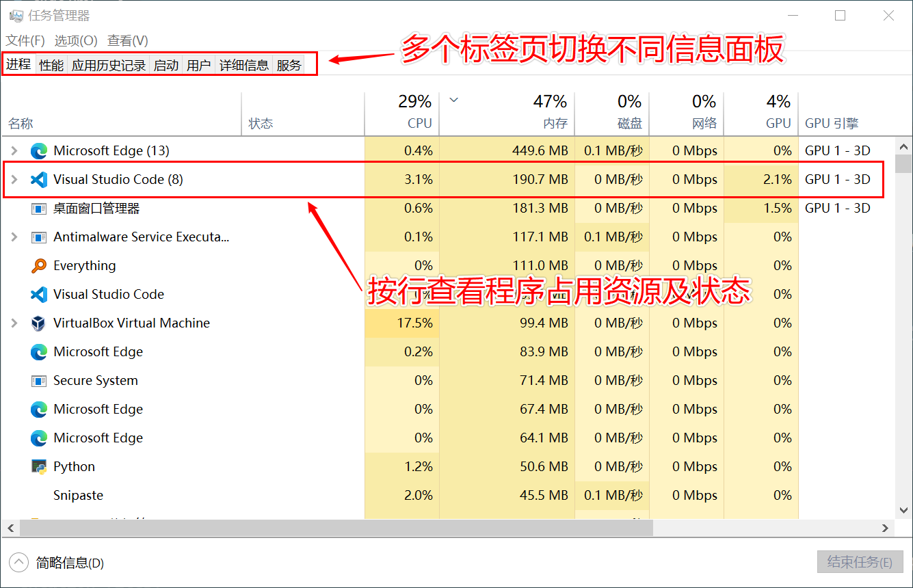
Task: Click the horizontal scrollbar right arrow
Action: coord(886,528)
